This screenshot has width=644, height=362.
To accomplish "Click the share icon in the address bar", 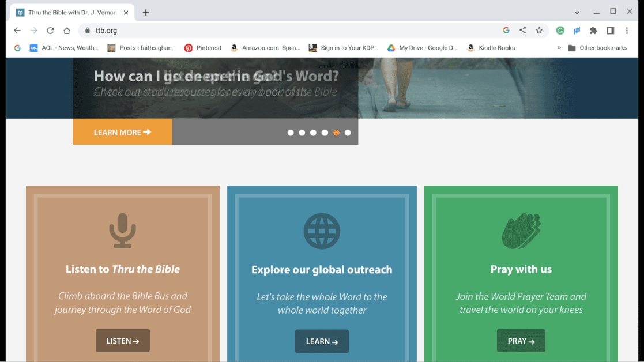I will point(522,30).
